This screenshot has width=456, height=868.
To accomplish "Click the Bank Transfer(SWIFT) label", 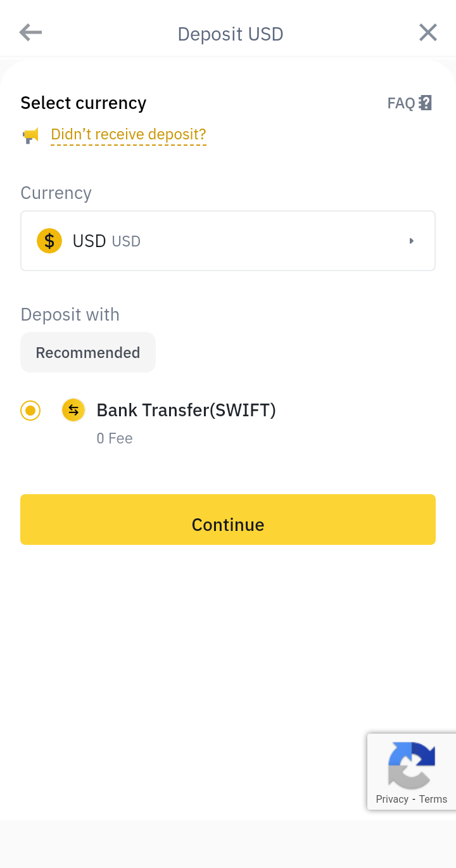I will (186, 410).
